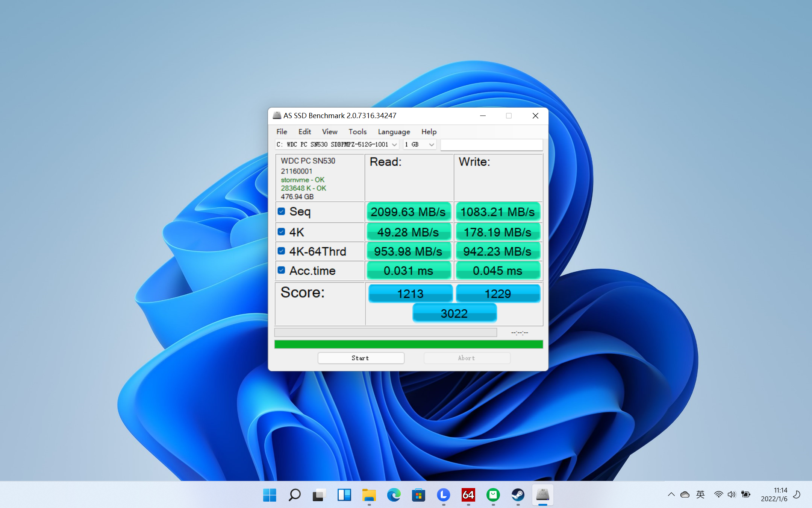This screenshot has width=812, height=508.
Task: Click Seq read result 2099.63 MB/s
Action: pyautogui.click(x=409, y=212)
